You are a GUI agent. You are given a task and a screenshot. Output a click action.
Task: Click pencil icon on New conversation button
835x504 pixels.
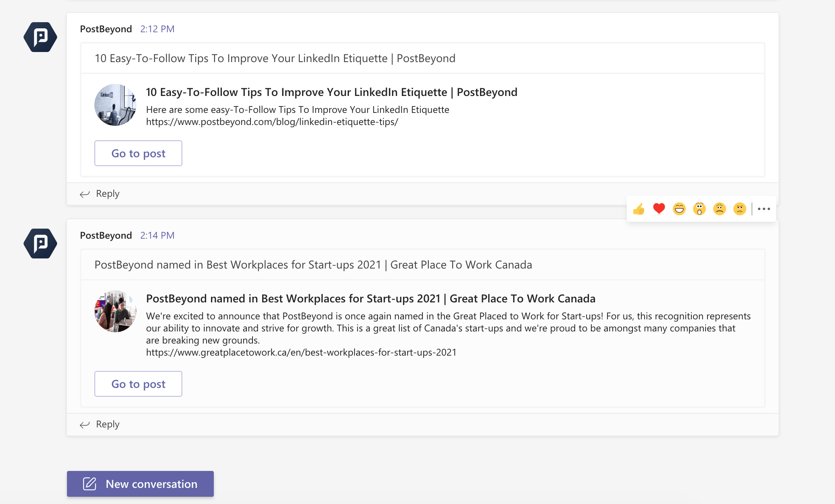click(90, 484)
